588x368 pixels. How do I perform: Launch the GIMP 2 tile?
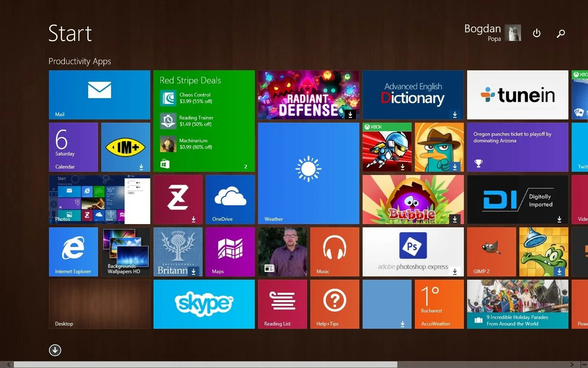[x=492, y=252]
